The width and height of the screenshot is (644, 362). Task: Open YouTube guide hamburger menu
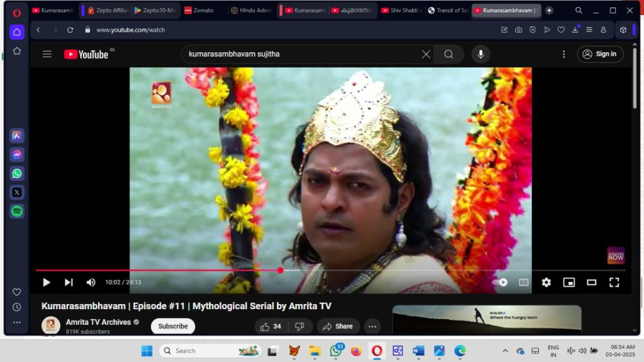click(x=47, y=54)
